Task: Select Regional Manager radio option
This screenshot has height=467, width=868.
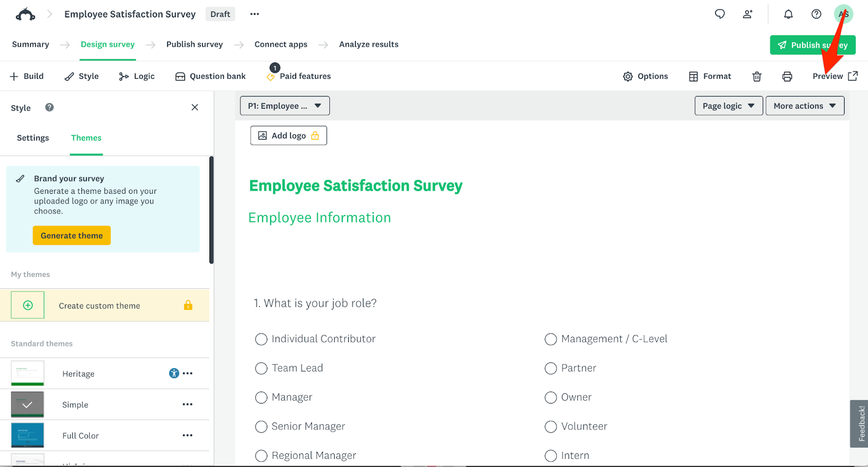Action: click(261, 456)
